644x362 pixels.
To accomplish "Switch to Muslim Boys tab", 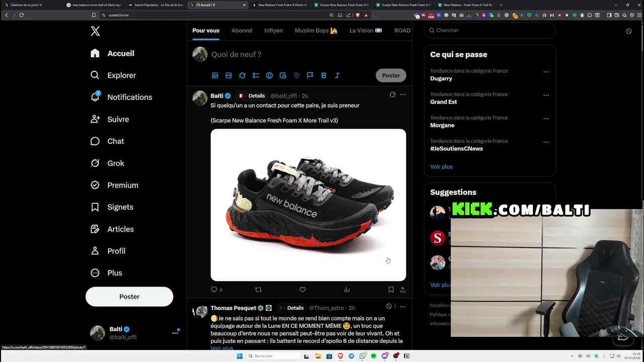I will [x=316, y=31].
